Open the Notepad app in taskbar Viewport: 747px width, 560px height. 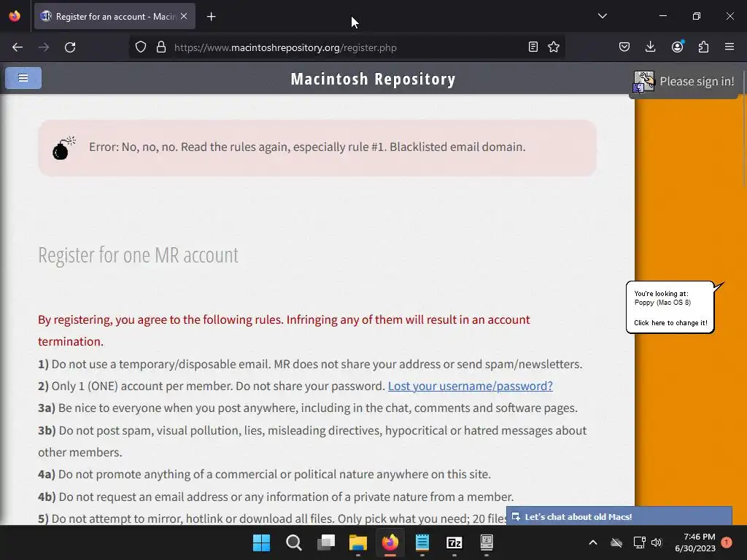(x=422, y=542)
